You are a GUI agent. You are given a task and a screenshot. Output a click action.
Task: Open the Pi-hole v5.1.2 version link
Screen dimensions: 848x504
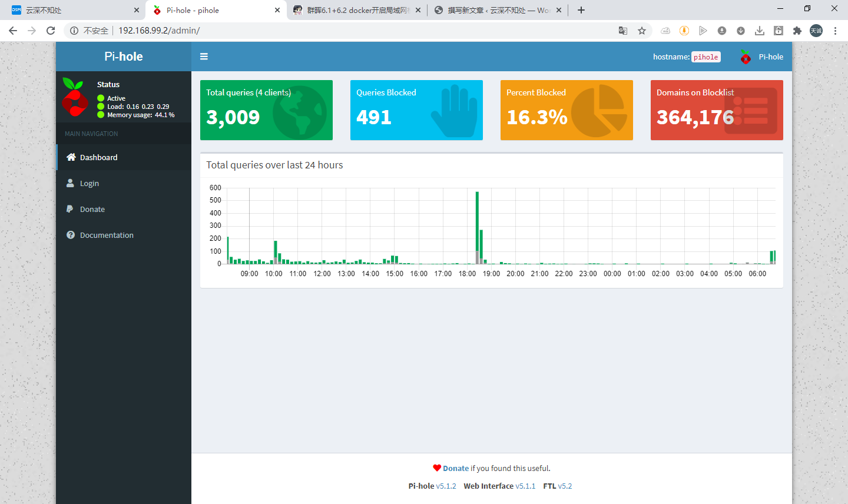[446, 486]
